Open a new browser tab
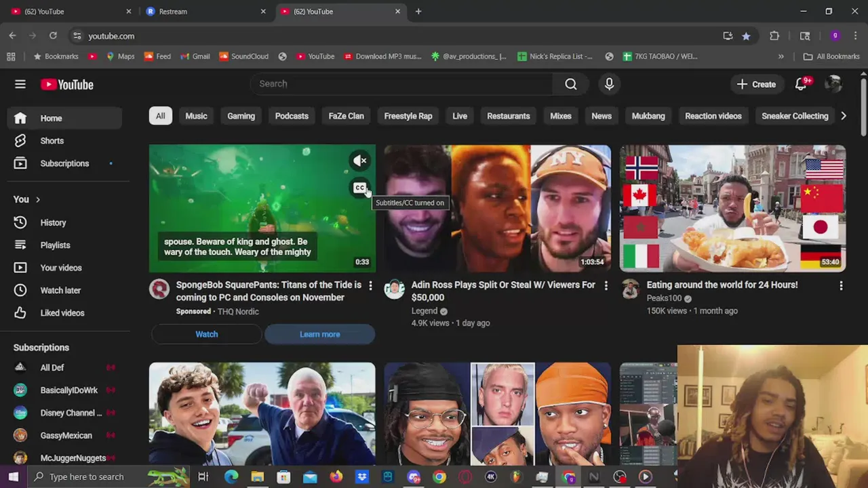868x488 pixels. click(418, 12)
